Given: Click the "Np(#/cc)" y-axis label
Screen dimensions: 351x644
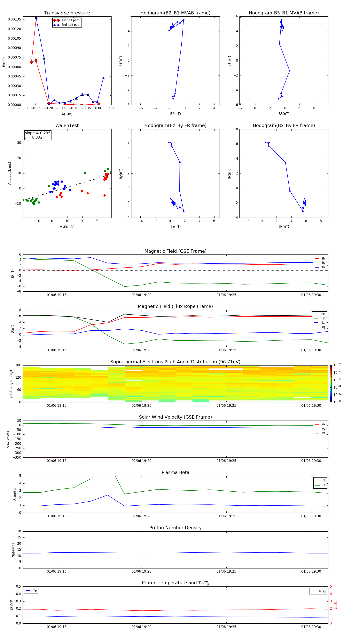Looking at the screenshot, I should 13,550.
